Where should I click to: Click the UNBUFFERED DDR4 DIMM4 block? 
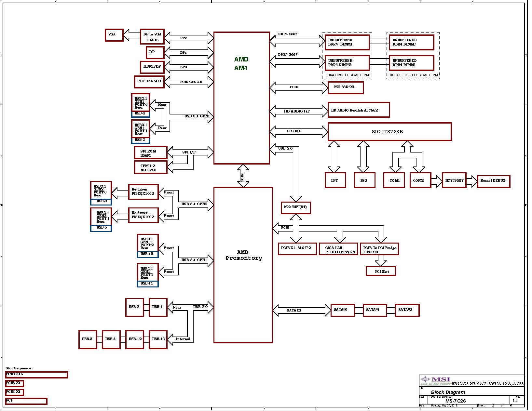412,63
